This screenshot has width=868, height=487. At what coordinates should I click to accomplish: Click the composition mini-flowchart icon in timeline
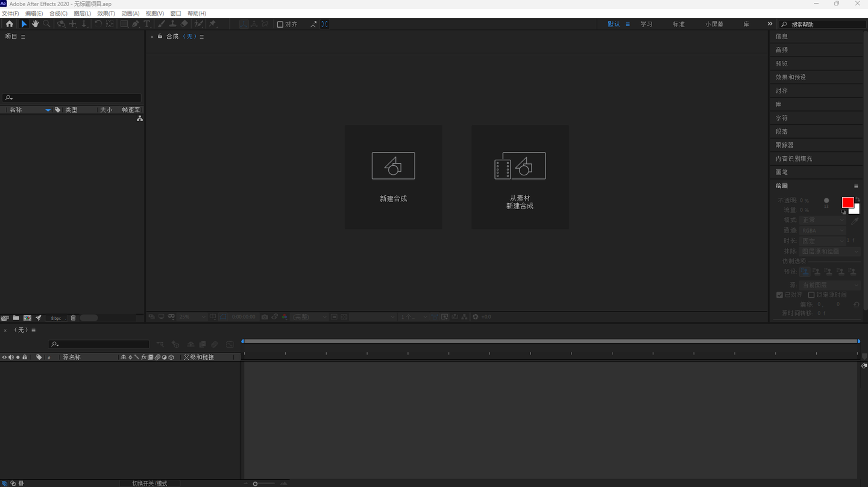pyautogui.click(x=160, y=344)
